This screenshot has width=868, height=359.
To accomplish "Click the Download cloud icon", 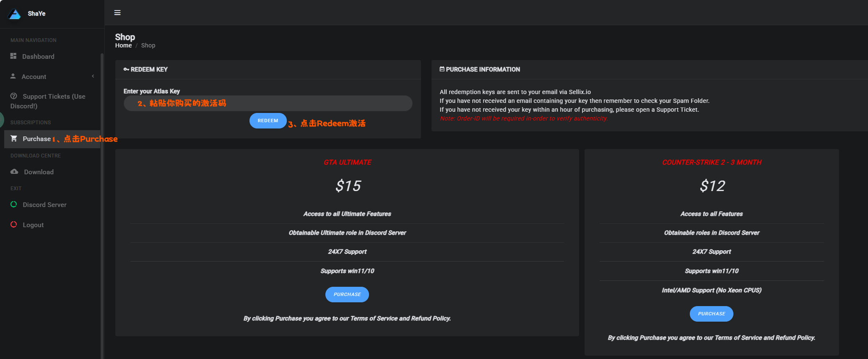I will (x=14, y=172).
